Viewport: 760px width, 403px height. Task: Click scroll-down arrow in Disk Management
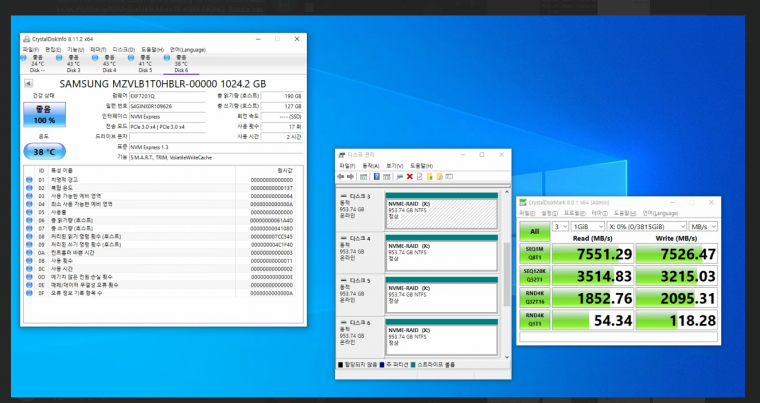click(x=507, y=357)
